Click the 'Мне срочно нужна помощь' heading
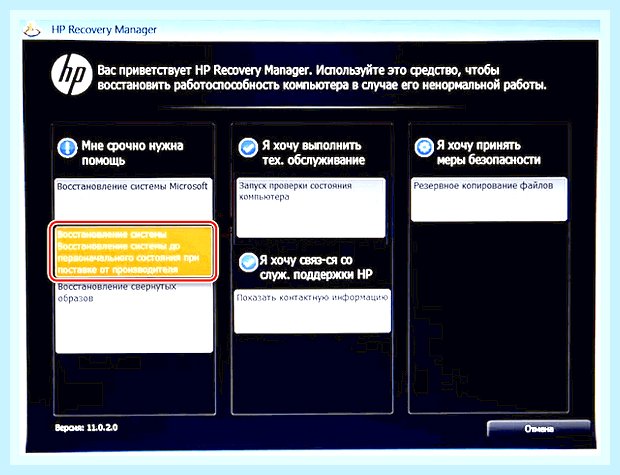 click(x=132, y=153)
